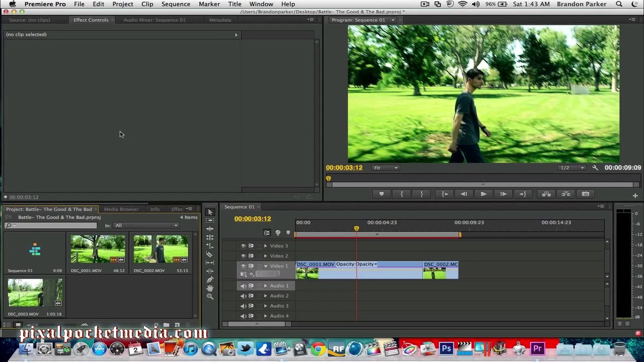Screen dimensions: 644x362
Task: Open the Marker menu
Action: point(209,4)
